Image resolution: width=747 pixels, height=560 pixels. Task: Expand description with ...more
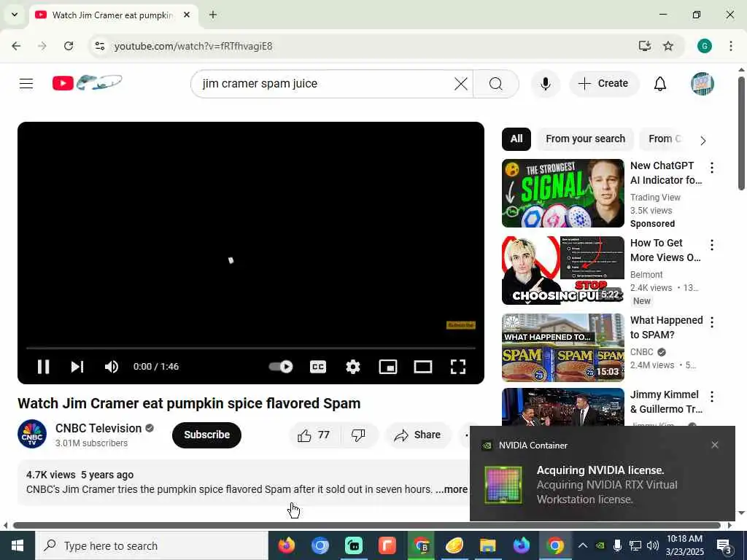click(x=452, y=489)
